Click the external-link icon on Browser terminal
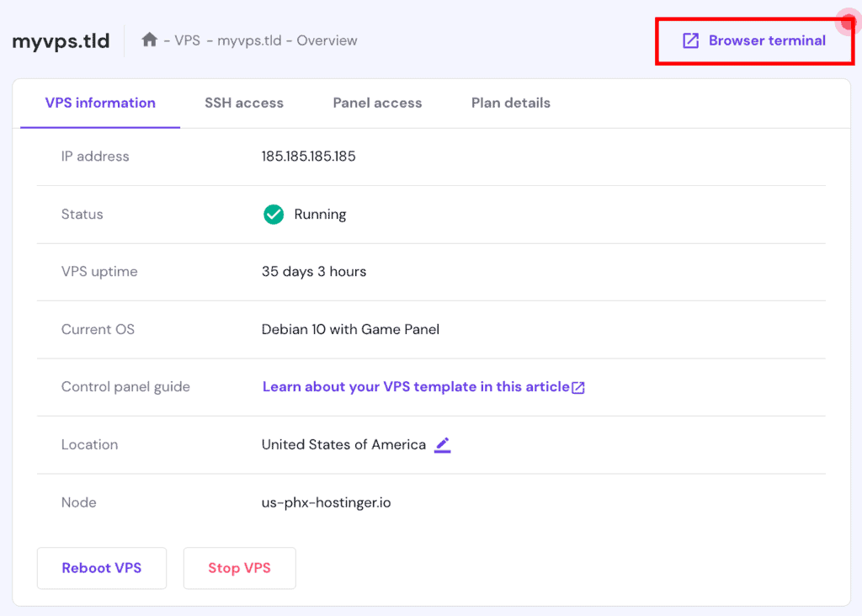Screen dimensions: 862x616 pos(690,40)
